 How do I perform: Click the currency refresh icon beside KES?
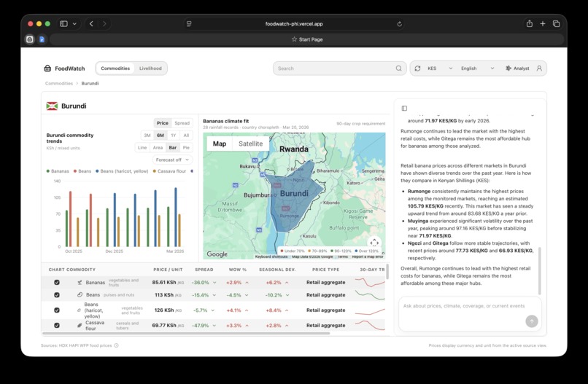(x=417, y=68)
